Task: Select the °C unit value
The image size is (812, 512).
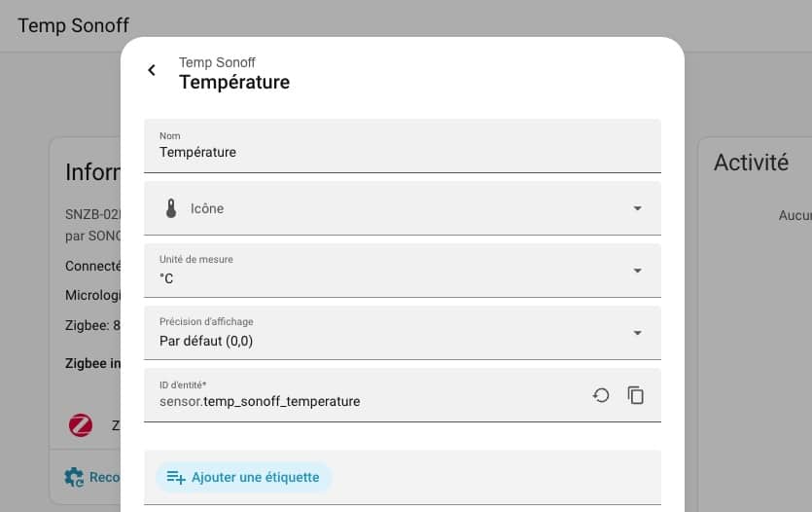Action: click(167, 278)
